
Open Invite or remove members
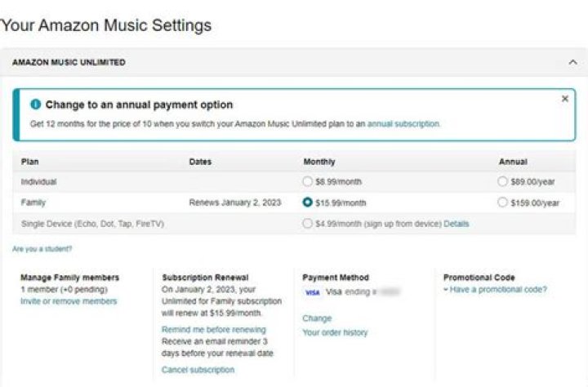click(69, 301)
